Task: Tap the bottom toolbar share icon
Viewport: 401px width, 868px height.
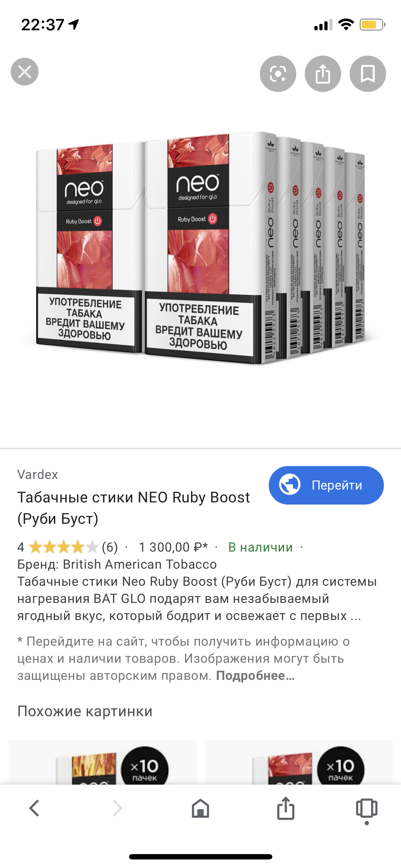Action: click(286, 808)
